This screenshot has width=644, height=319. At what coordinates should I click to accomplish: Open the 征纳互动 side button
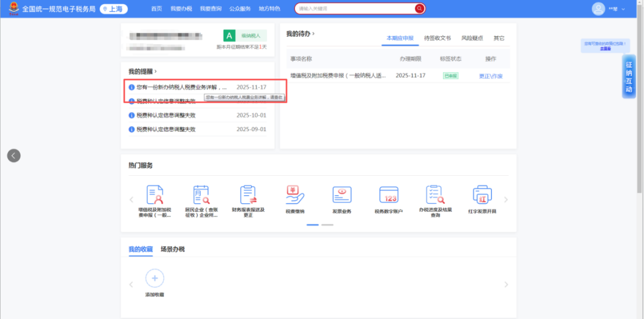[x=629, y=77]
